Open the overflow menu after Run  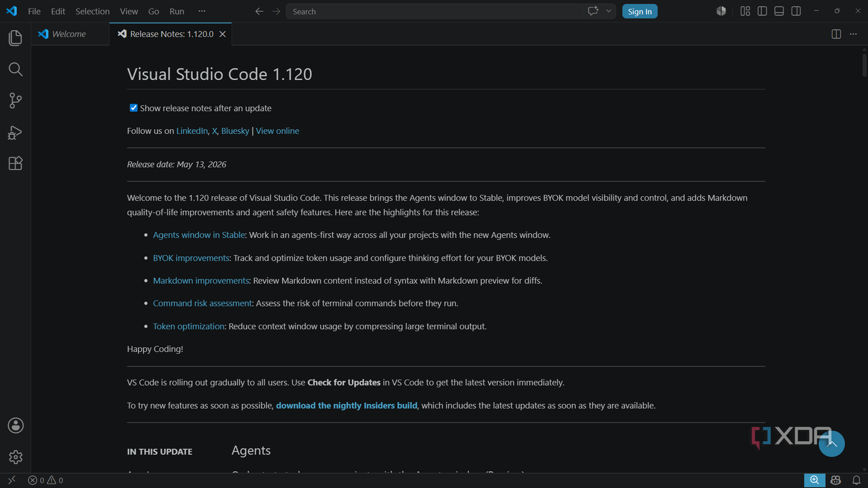[x=201, y=11]
